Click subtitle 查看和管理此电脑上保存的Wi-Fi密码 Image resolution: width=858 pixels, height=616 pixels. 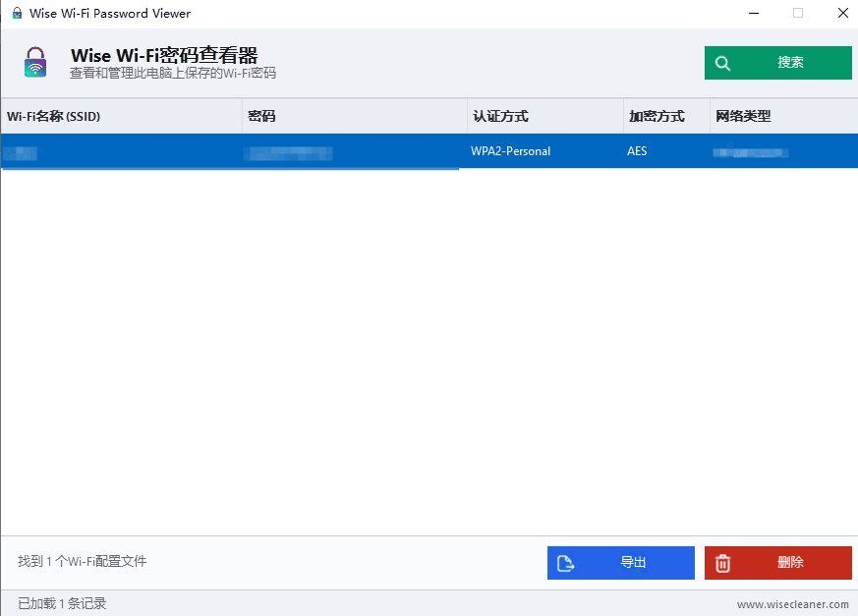173,73
